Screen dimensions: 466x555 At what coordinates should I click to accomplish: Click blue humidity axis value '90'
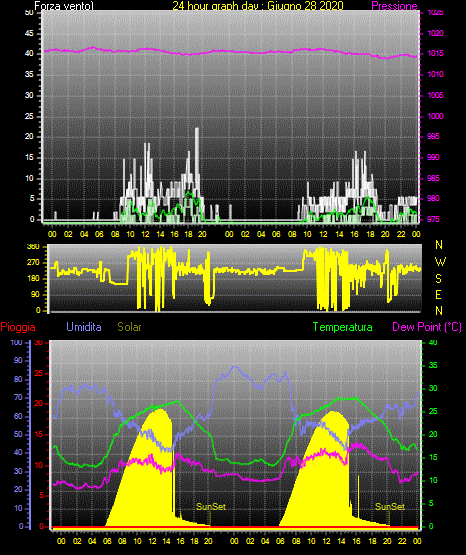[x=18, y=360]
